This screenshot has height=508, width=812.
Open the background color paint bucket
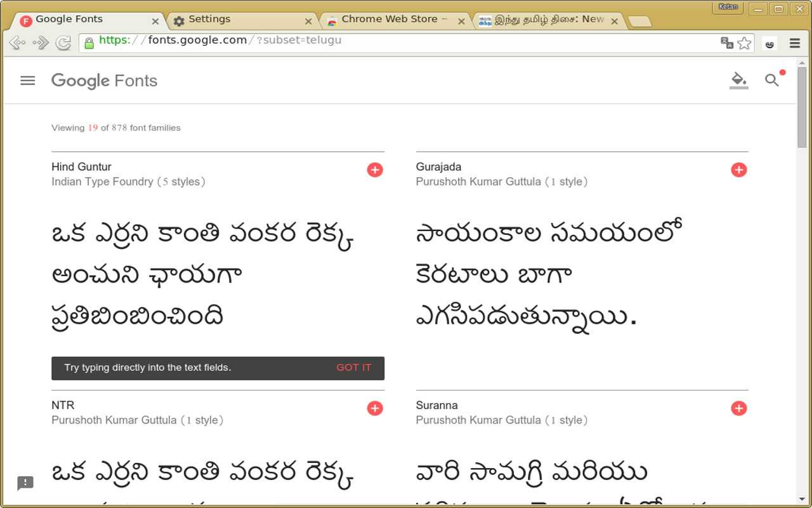click(738, 81)
